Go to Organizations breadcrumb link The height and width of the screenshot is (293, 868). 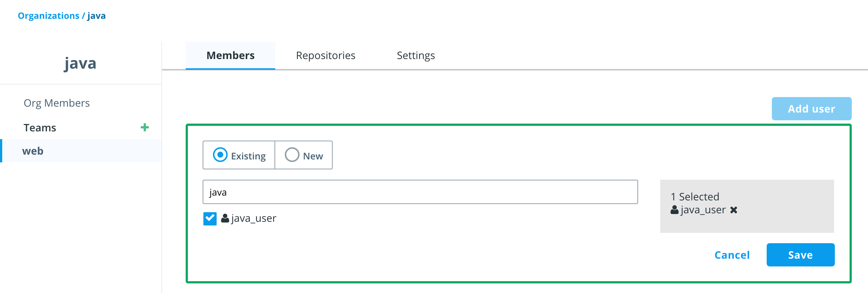(49, 16)
